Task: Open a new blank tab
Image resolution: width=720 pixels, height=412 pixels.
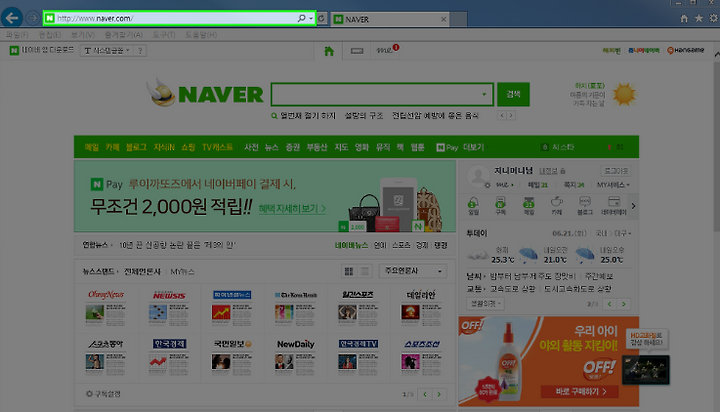Action: point(458,19)
